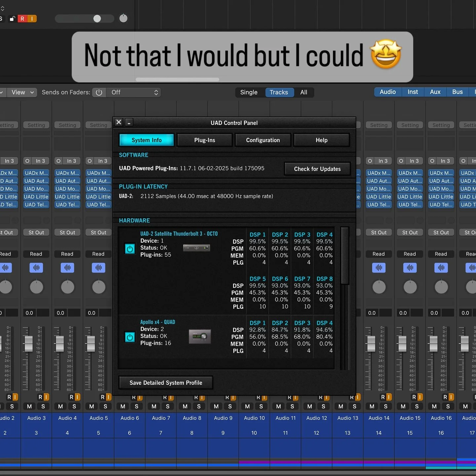Click the Apollo x4 device thumbnail image
The width and height of the screenshot is (476, 476).
coord(200,337)
